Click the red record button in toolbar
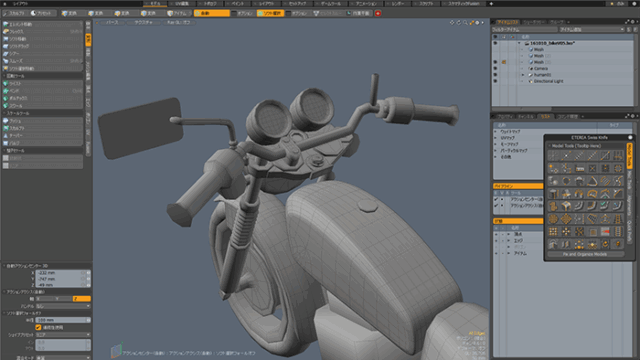Viewport: 640px width, 360px height. (x=378, y=13)
